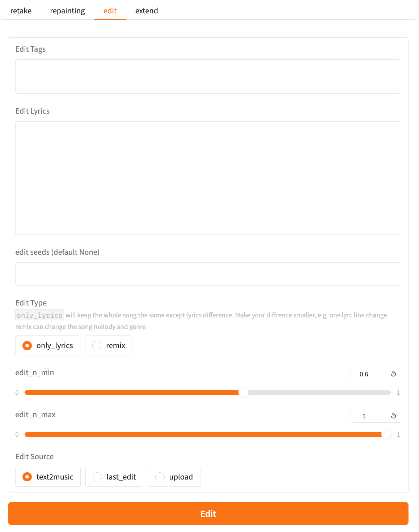Select text2music as edit source
This screenshot has height=532, width=419.
27,477
